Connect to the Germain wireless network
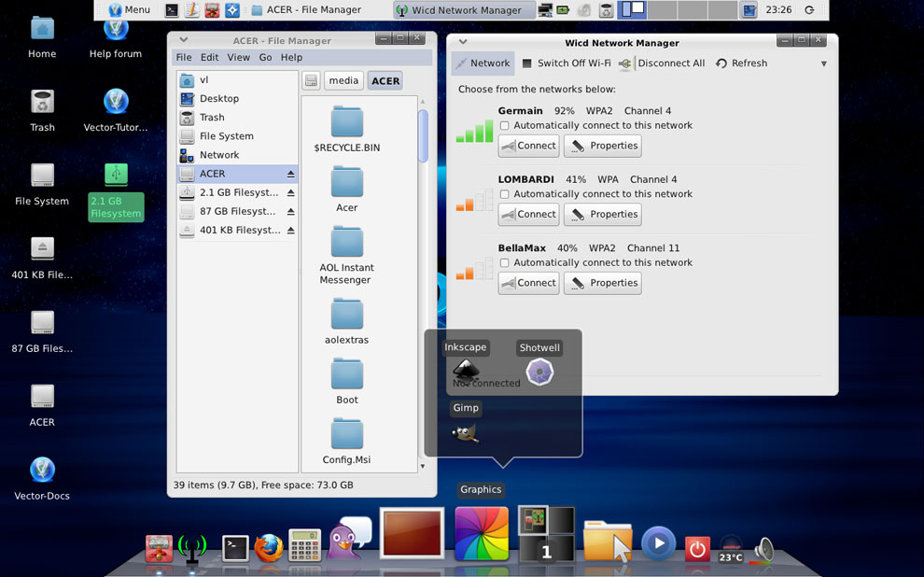Screen dimensions: 924x577 point(527,146)
